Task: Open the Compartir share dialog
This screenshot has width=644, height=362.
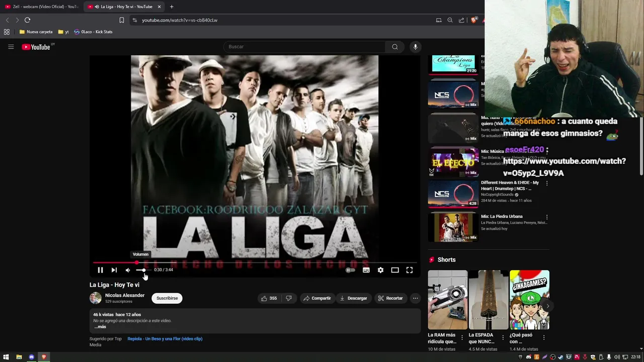Action: pyautogui.click(x=317, y=298)
